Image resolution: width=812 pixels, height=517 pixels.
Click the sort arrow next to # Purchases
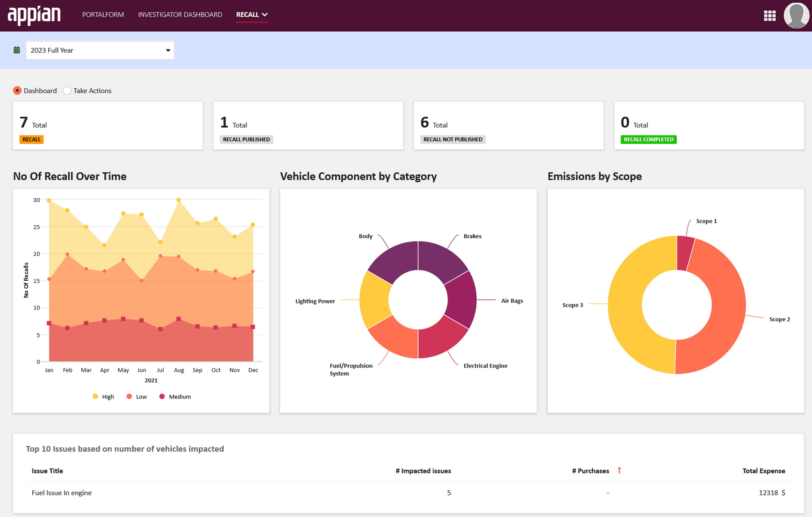point(619,470)
